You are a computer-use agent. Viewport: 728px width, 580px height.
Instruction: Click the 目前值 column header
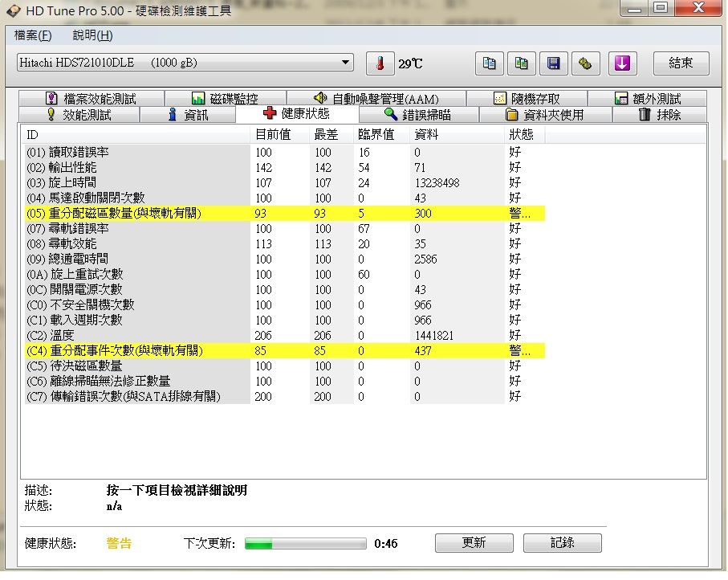(x=280, y=135)
